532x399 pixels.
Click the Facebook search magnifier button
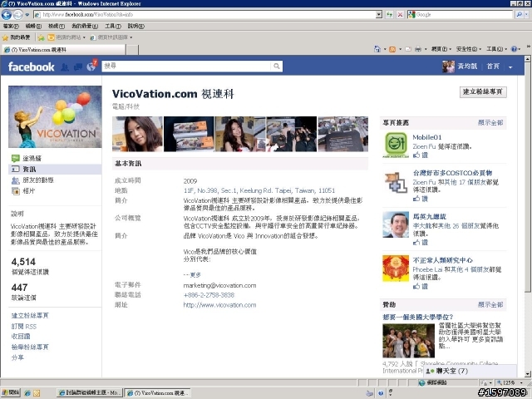click(x=277, y=66)
